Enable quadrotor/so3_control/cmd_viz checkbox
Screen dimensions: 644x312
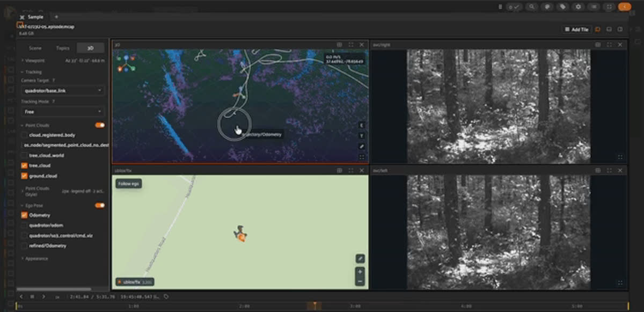tap(24, 236)
